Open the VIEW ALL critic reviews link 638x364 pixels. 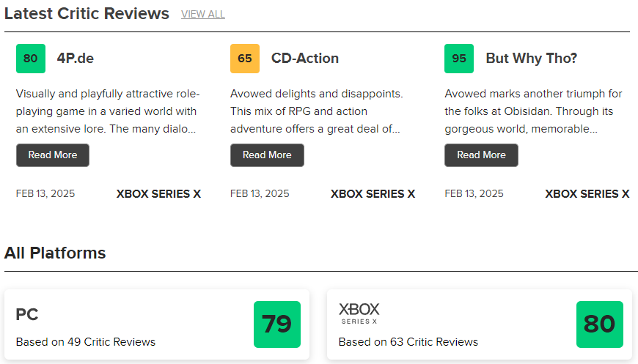click(x=203, y=14)
